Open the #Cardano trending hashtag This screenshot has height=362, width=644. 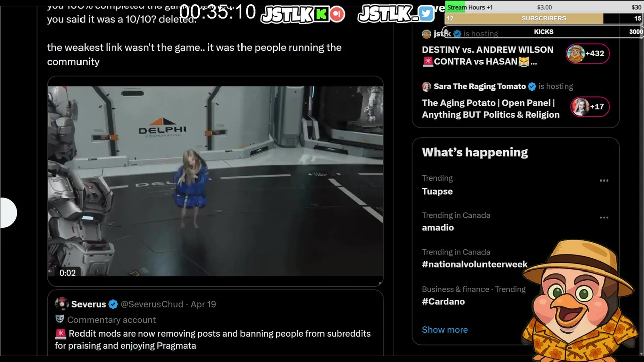(443, 301)
